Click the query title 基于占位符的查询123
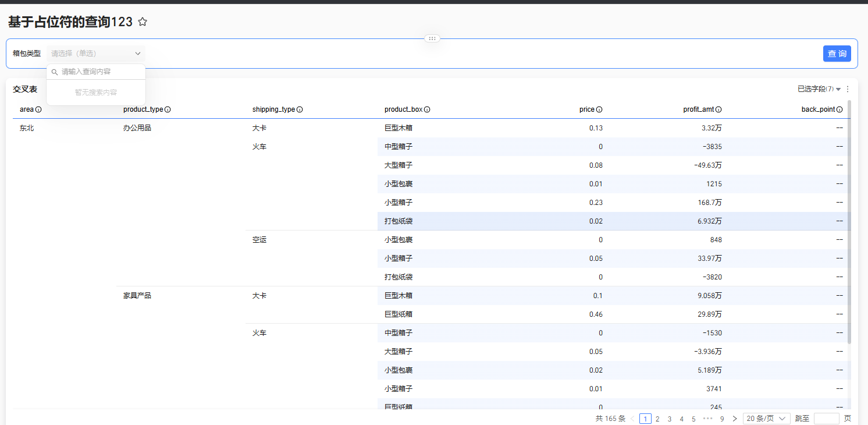Screen dimensions: 868x425 tap(70, 22)
